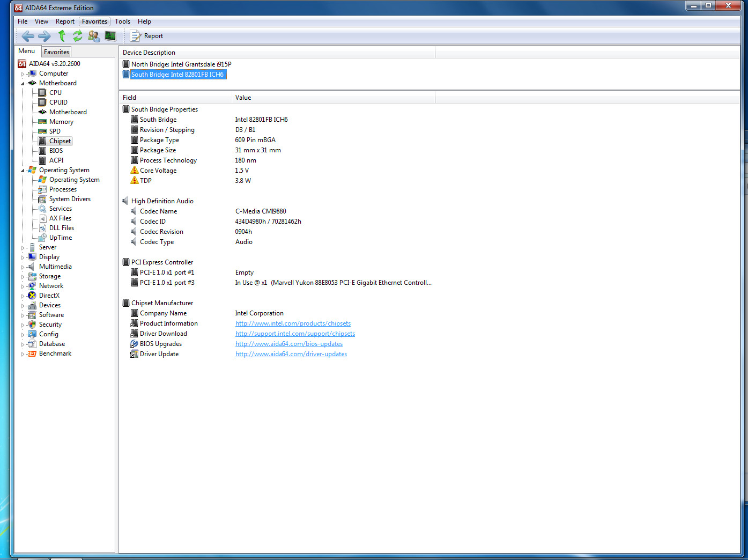The width and height of the screenshot is (748, 560).
Task: Go up one level with the green arrow
Action: point(62,36)
